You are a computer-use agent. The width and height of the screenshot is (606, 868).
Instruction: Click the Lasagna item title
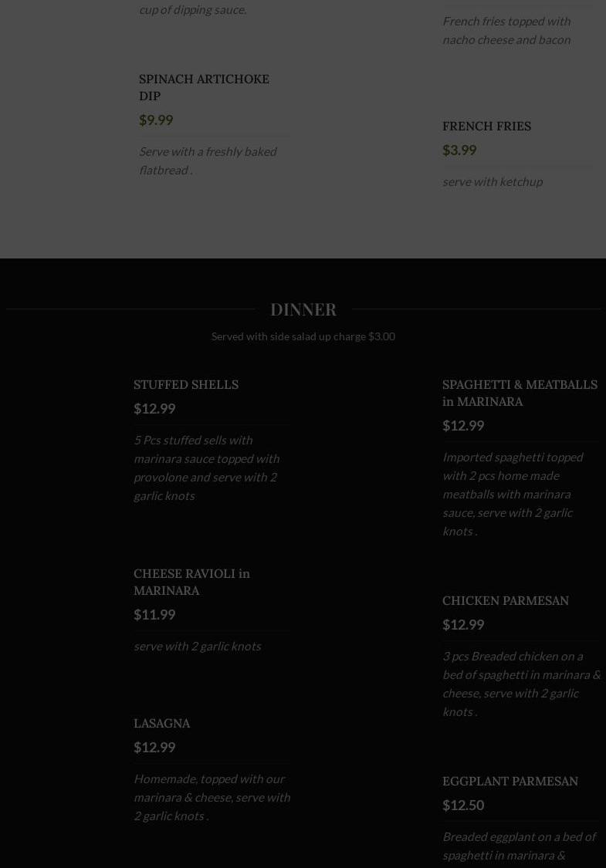(x=161, y=723)
